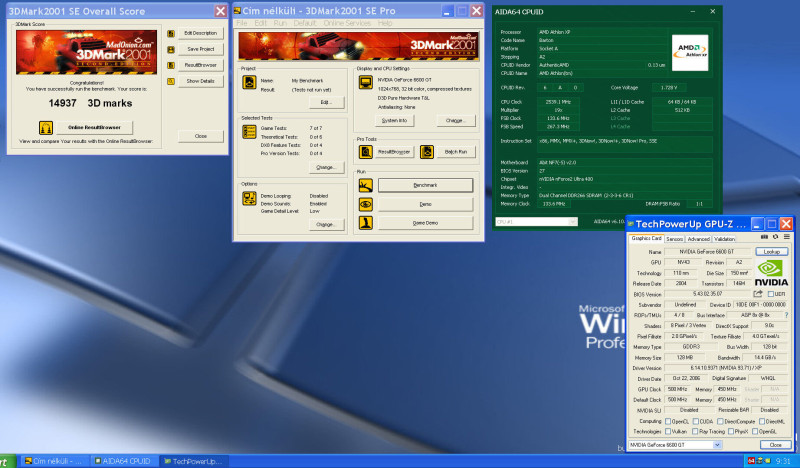Click the Online ResultBrowser button
Screen dimensions: 800x468
pos(94,128)
